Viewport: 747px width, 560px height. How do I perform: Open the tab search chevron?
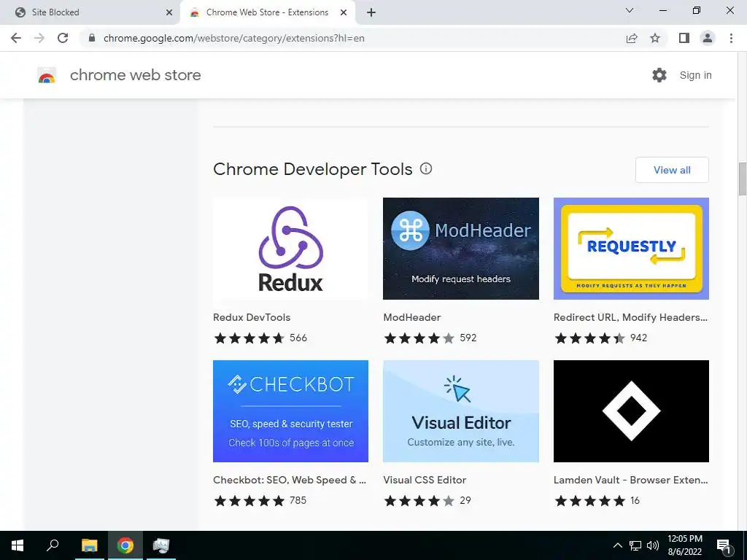coord(630,10)
